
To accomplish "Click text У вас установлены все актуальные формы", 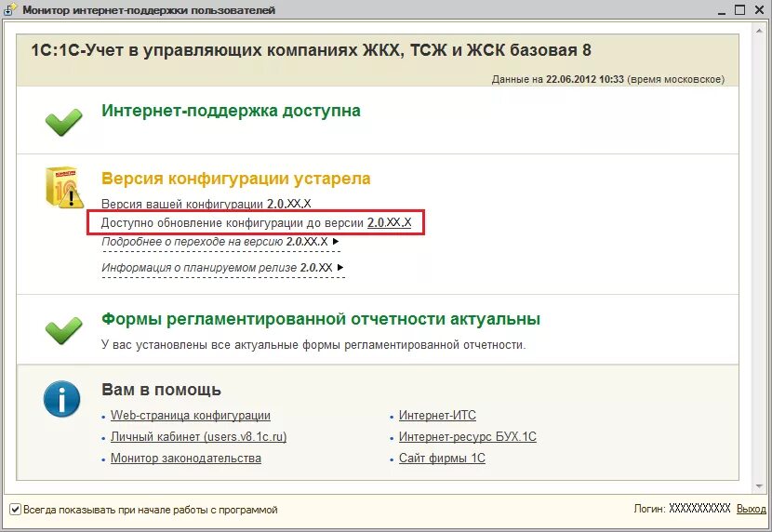I will tap(313, 345).
